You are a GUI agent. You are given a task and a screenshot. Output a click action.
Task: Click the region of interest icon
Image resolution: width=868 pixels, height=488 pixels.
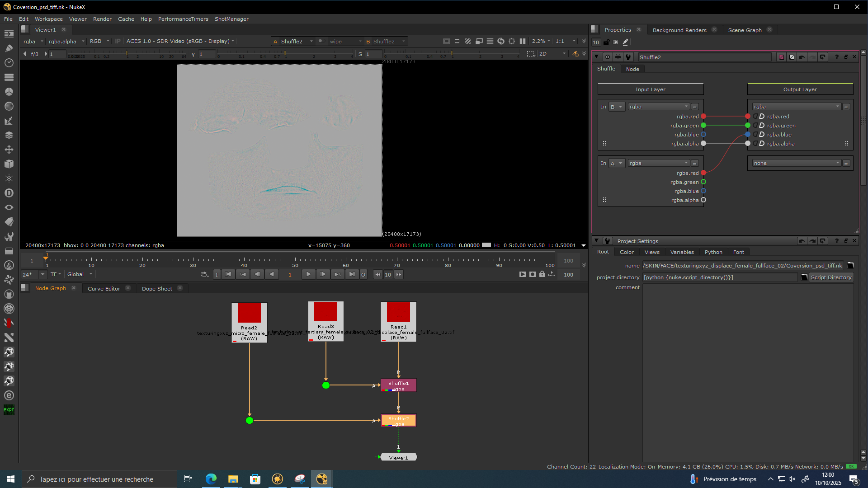(x=531, y=54)
